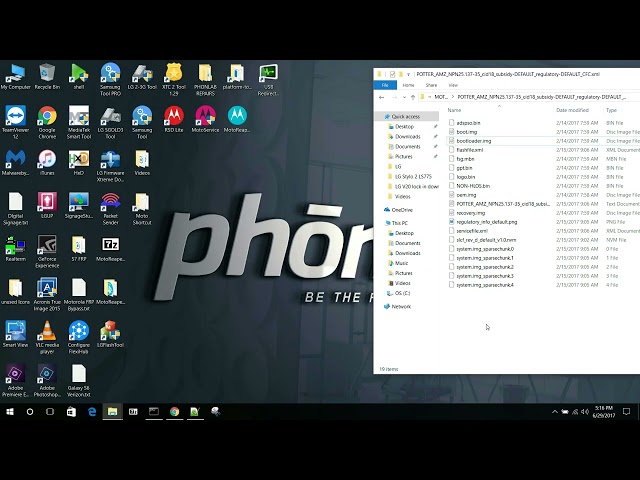Launch iTunes from the desktop
Screen dimensions: 640x480
(x=47, y=162)
